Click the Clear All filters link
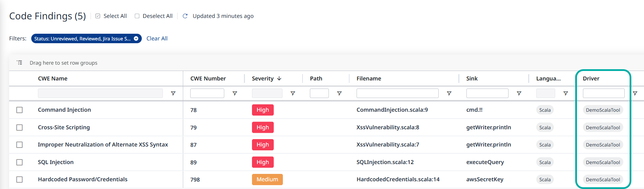This screenshot has height=189, width=644. pos(157,39)
